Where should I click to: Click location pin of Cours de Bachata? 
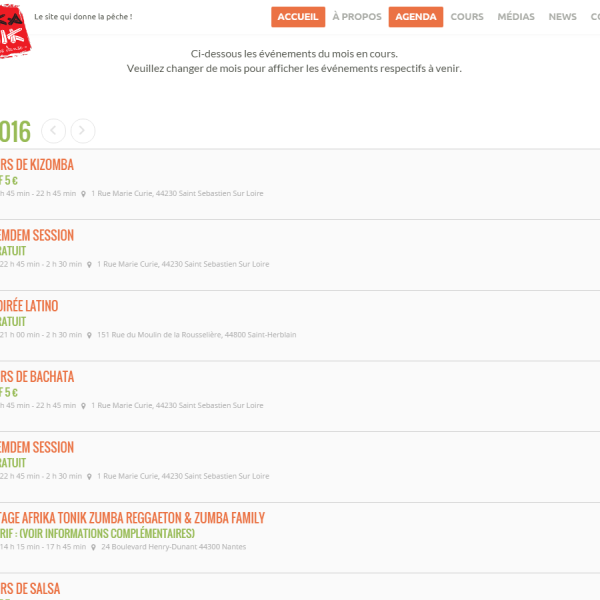[x=84, y=406]
